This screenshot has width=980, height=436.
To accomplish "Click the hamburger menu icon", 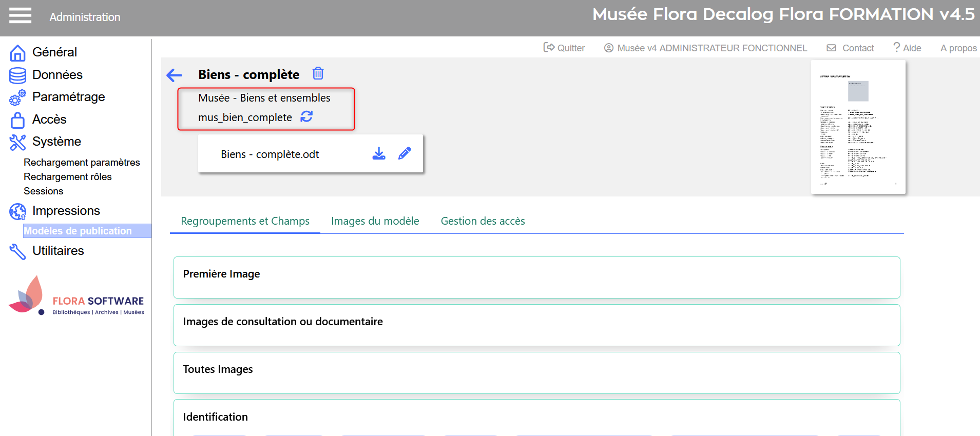I will (x=20, y=16).
